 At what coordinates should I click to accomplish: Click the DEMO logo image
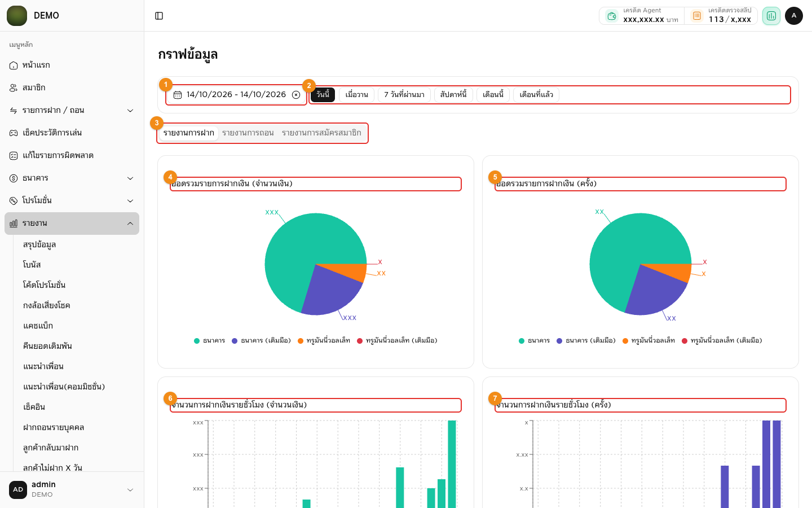(x=17, y=16)
